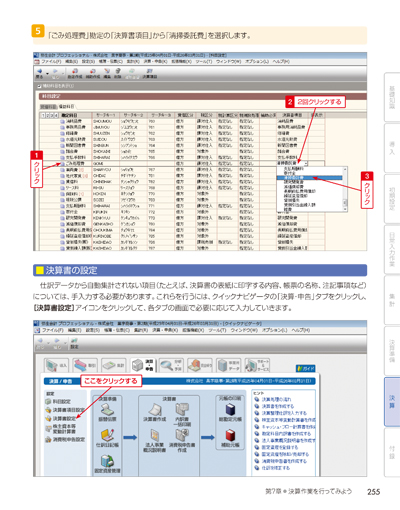This screenshot has width=400, height=510.
Task: Click the dropdown list vertical scrollbar
Action: (x=345, y=189)
